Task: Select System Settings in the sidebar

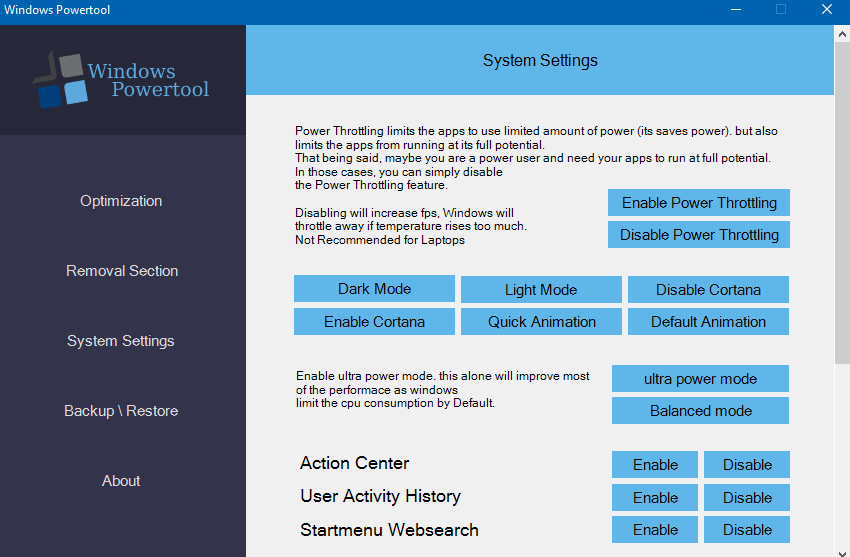Action: coord(121,341)
